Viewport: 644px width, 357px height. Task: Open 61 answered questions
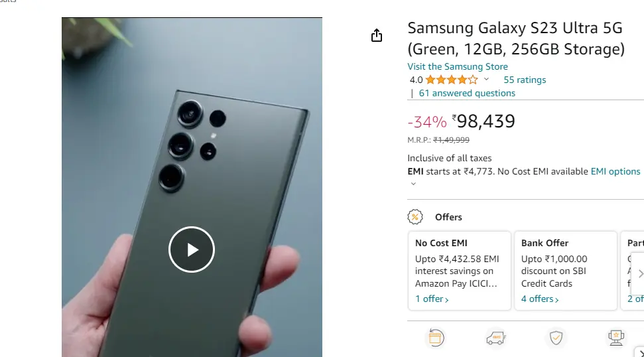[x=467, y=94]
